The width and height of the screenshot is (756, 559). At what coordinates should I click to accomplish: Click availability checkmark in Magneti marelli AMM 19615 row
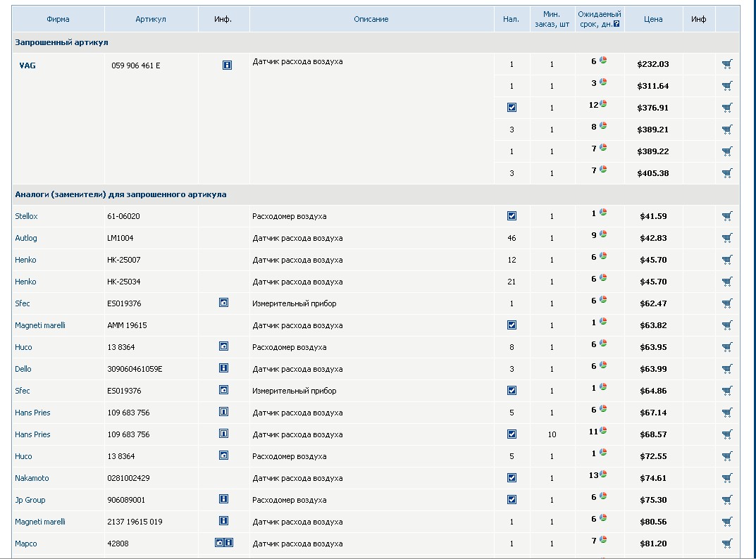[512, 325]
